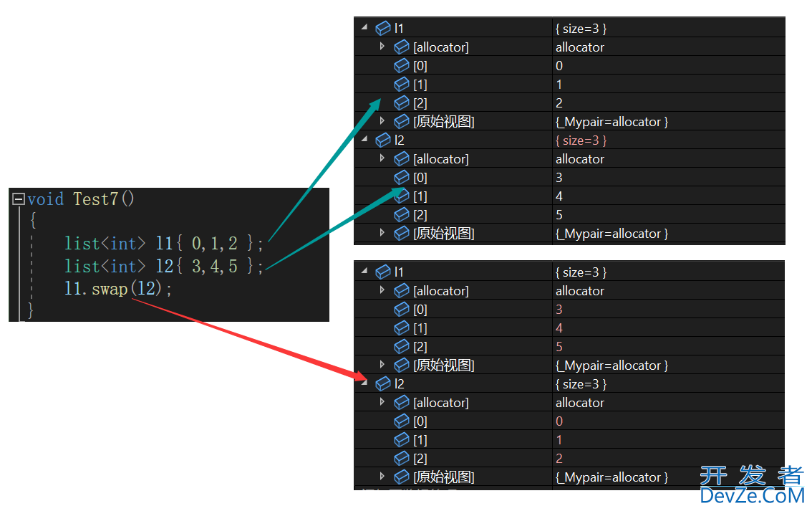This screenshot has height=511, width=812.
Task: Click cube icon of l1 [1] row valued 4, bottom panel
Action: coord(401,328)
